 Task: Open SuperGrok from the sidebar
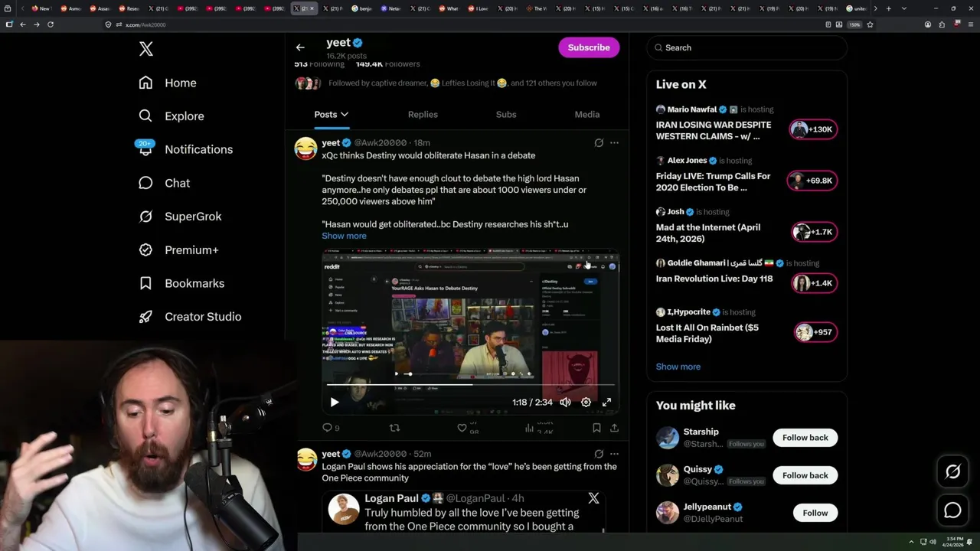coord(180,217)
